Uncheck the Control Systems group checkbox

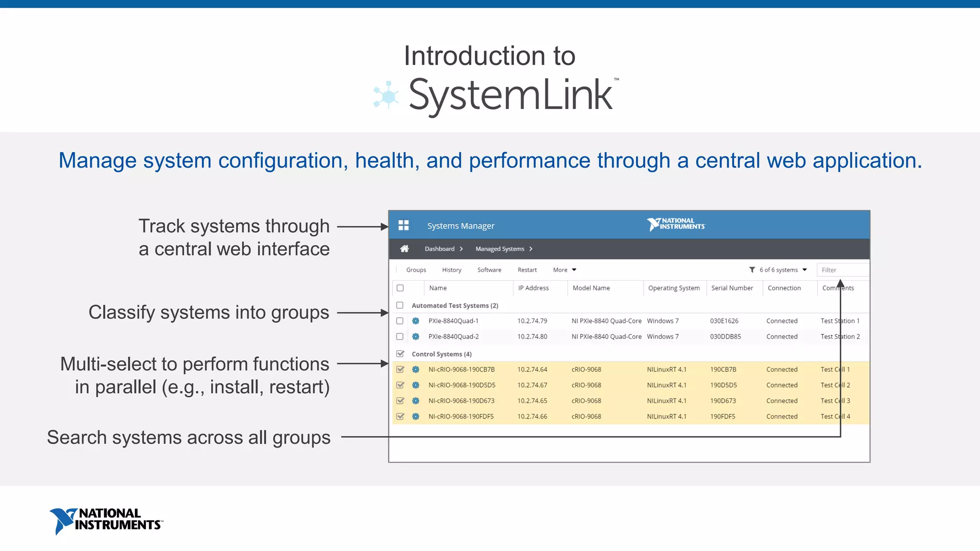click(401, 353)
